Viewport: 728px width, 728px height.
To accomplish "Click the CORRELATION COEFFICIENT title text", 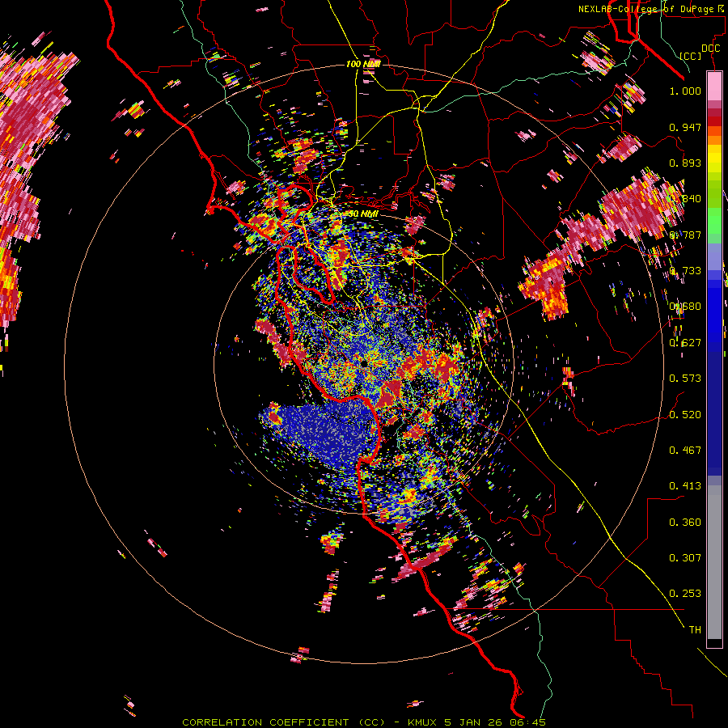I will pos(265,722).
